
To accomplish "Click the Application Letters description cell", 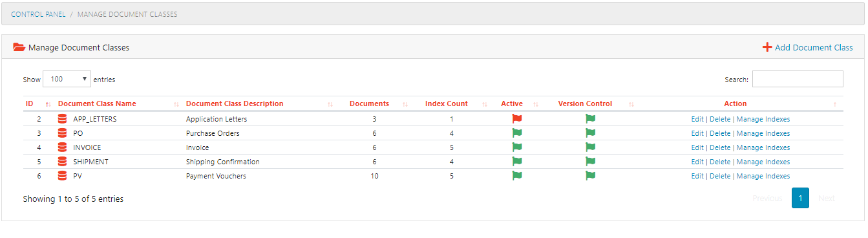I will point(217,119).
